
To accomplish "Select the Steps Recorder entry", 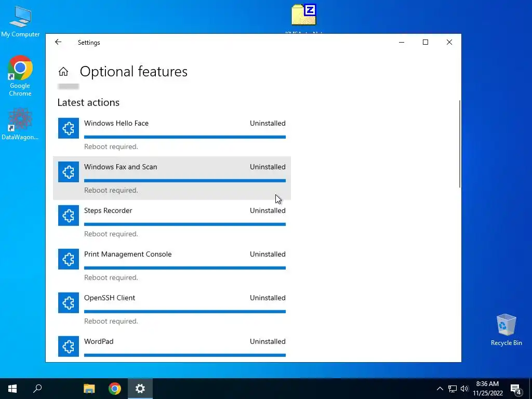I will point(171,222).
